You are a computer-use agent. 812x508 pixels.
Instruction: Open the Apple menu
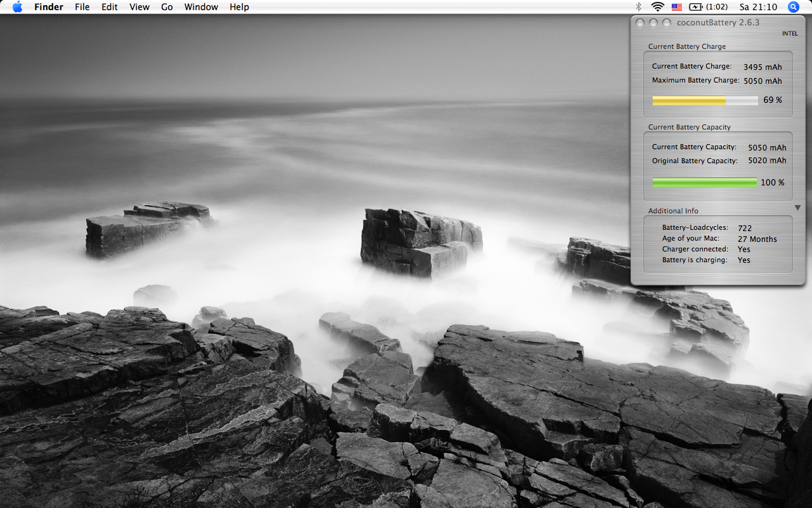click(x=17, y=7)
